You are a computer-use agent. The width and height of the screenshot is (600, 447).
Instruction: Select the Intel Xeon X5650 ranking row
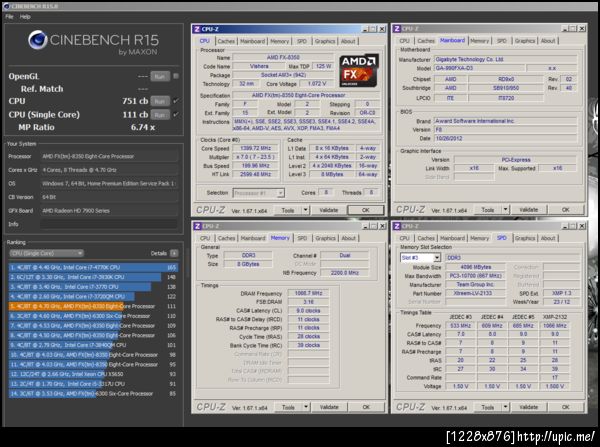tap(93, 374)
